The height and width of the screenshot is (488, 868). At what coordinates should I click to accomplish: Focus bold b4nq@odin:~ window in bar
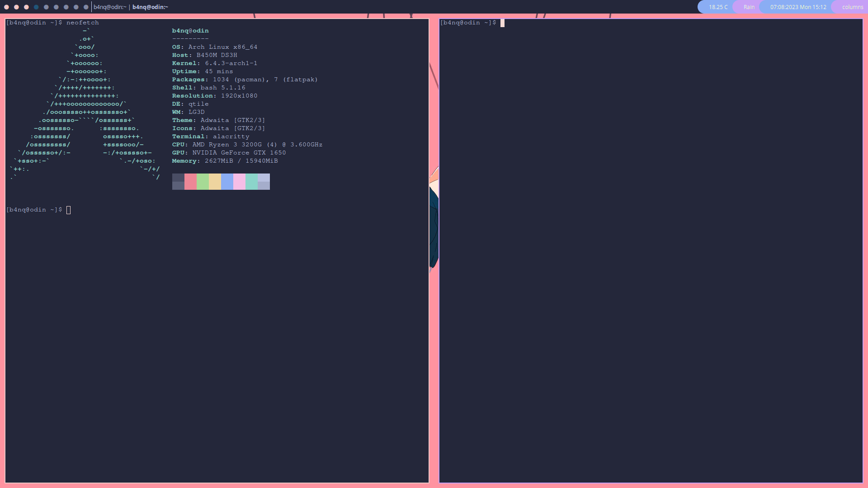[150, 7]
